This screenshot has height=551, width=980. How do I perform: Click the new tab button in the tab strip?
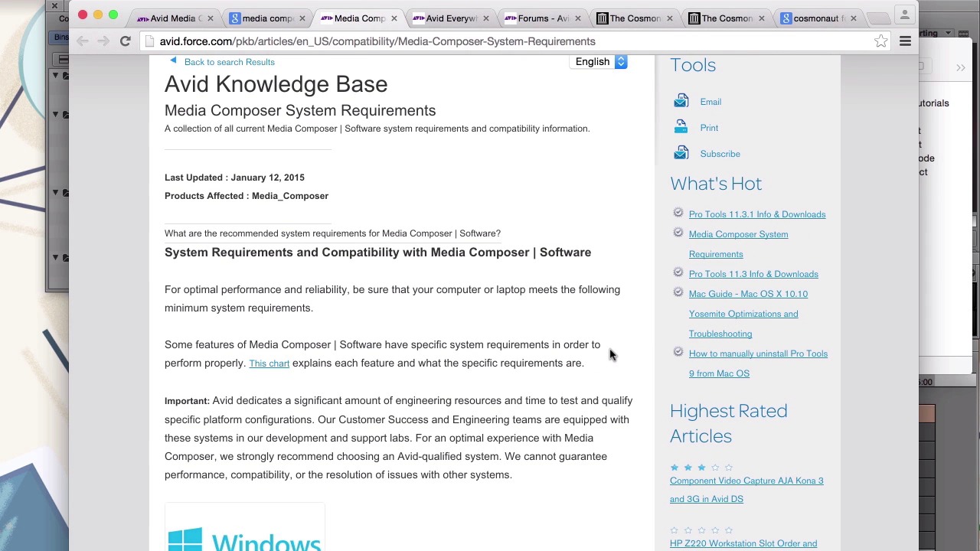tap(879, 18)
